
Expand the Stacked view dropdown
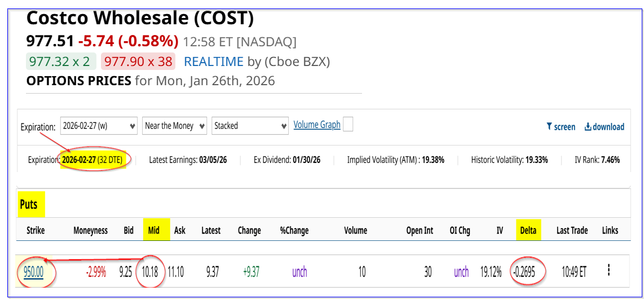pyautogui.click(x=250, y=126)
